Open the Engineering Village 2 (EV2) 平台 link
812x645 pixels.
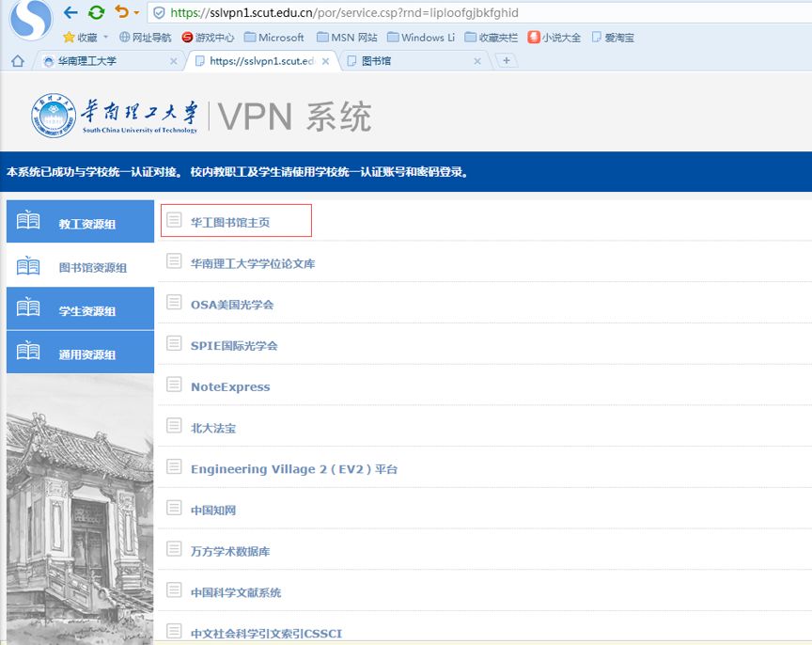[293, 469]
